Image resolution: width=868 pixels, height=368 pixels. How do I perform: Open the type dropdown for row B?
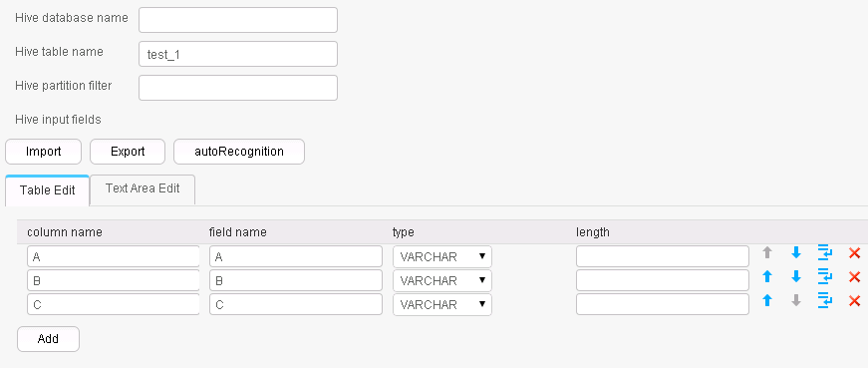(x=442, y=280)
